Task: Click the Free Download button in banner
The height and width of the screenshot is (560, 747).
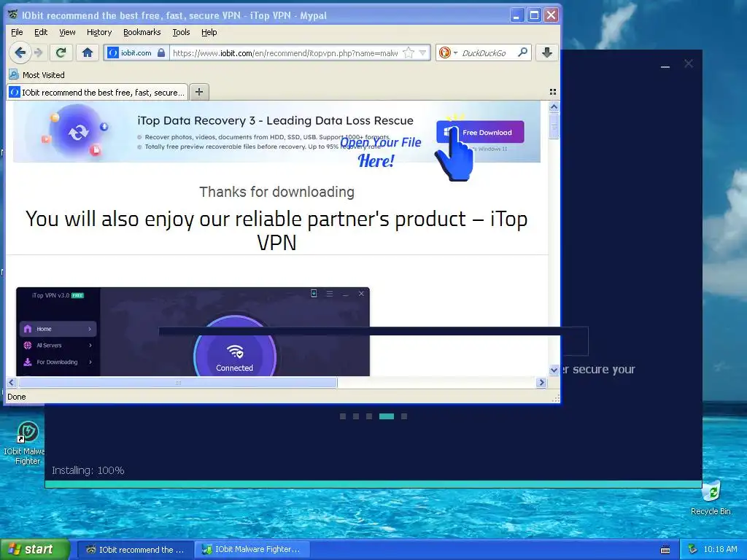Action: [480, 132]
